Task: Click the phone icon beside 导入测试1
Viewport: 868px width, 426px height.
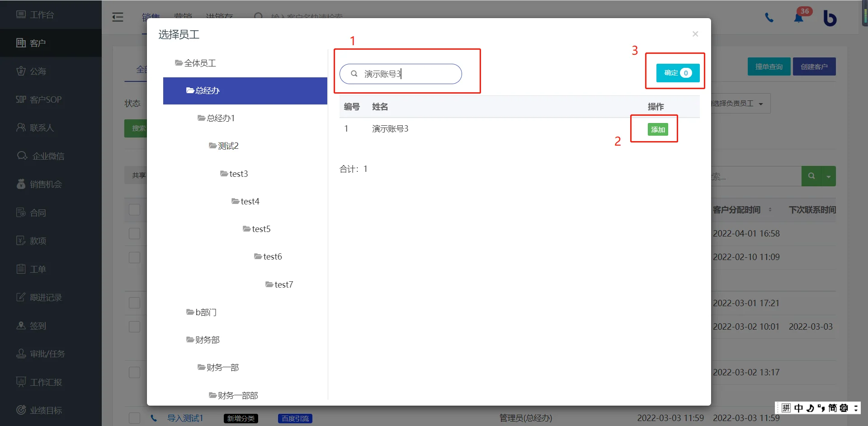Action: tap(154, 418)
